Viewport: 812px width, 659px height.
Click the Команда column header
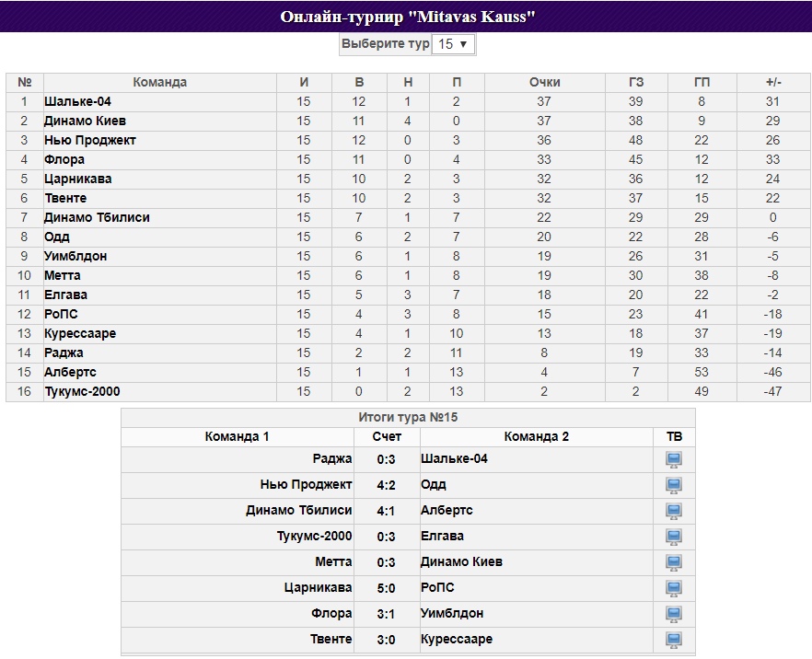click(x=159, y=82)
